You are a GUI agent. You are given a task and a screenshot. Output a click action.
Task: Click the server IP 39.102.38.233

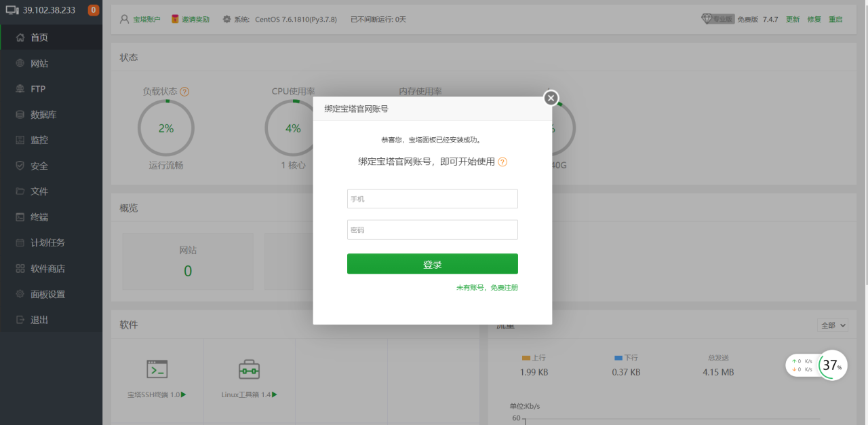point(50,10)
